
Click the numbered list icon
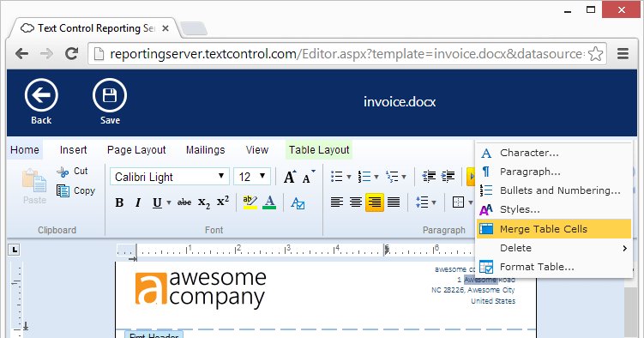tap(364, 177)
